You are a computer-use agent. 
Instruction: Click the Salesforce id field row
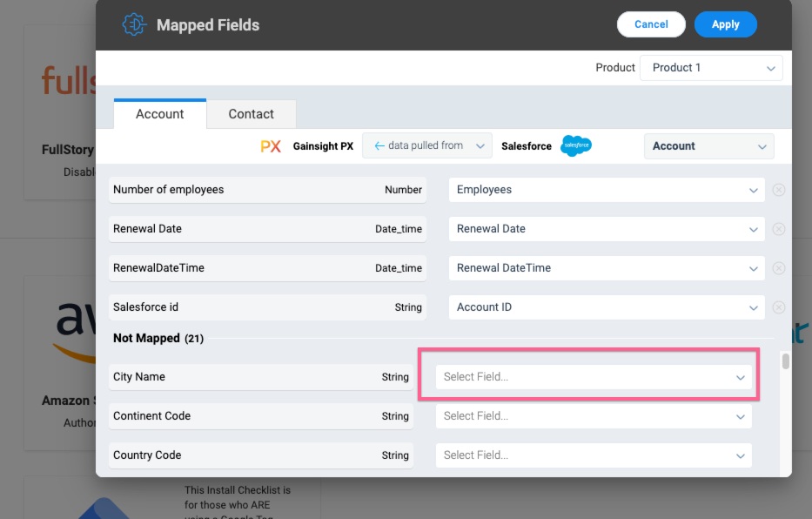click(x=267, y=307)
